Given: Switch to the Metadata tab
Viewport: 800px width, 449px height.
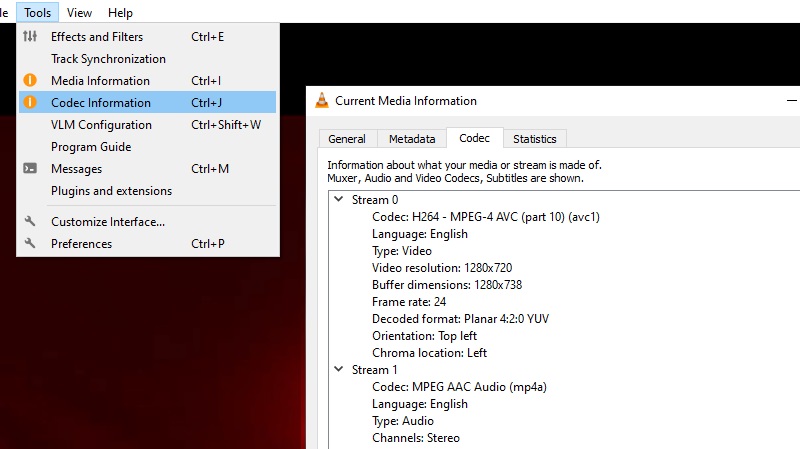Looking at the screenshot, I should 412,139.
